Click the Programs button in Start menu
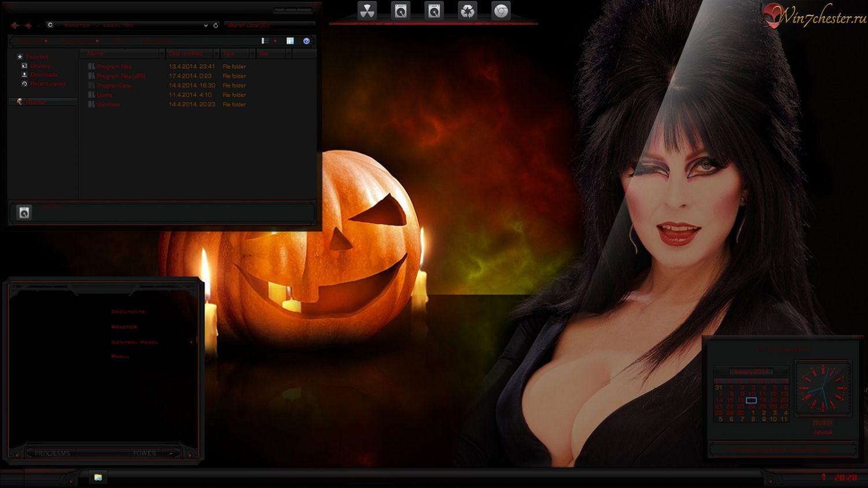The height and width of the screenshot is (488, 868). click(x=52, y=453)
